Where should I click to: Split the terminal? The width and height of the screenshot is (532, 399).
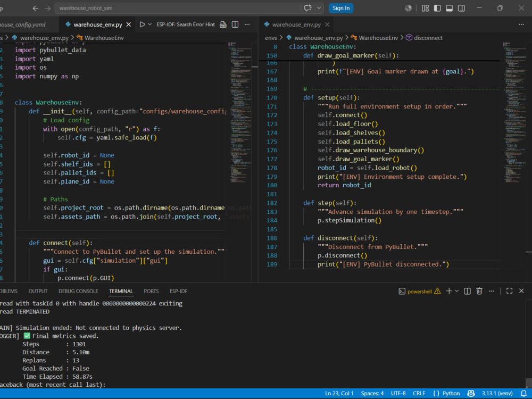click(467, 291)
